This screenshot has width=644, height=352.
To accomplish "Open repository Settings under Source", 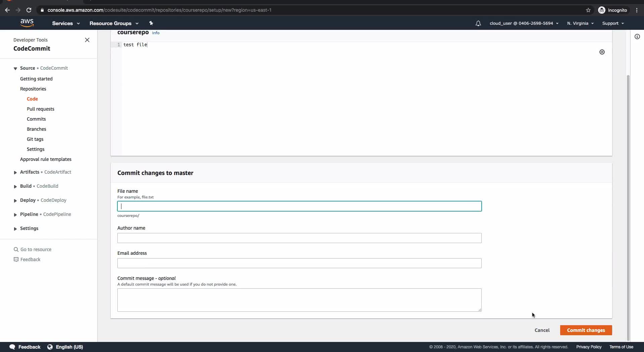I will click(x=36, y=149).
